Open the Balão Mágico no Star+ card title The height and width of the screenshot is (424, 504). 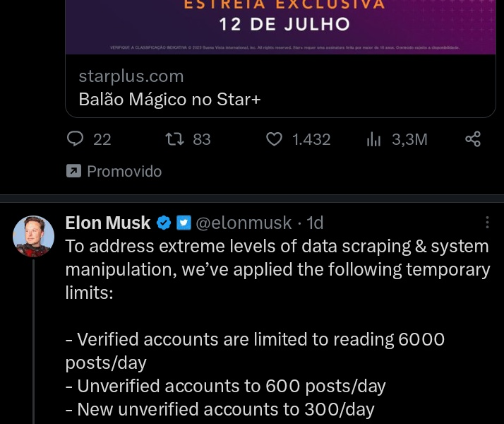[169, 100]
